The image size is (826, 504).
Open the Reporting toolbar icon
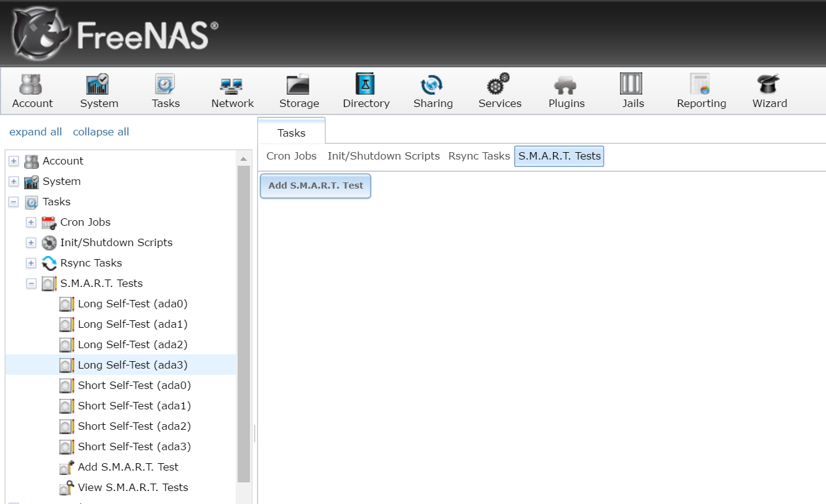click(x=701, y=84)
